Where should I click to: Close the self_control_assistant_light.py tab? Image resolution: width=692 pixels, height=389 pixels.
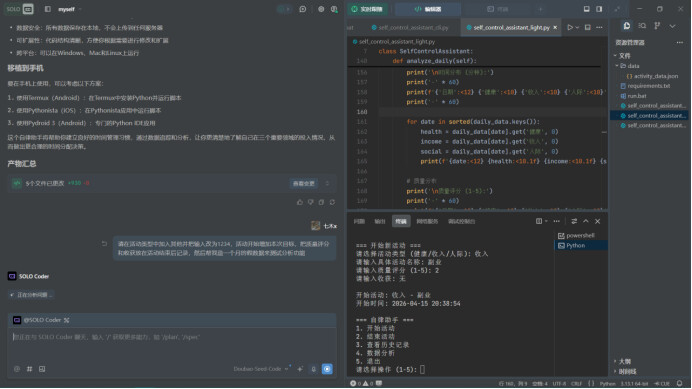(x=555, y=27)
